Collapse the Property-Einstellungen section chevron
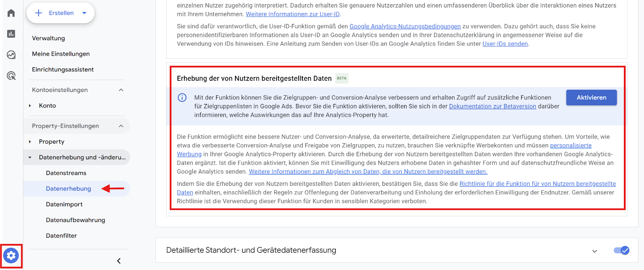This screenshot has height=270, width=644. tap(121, 126)
